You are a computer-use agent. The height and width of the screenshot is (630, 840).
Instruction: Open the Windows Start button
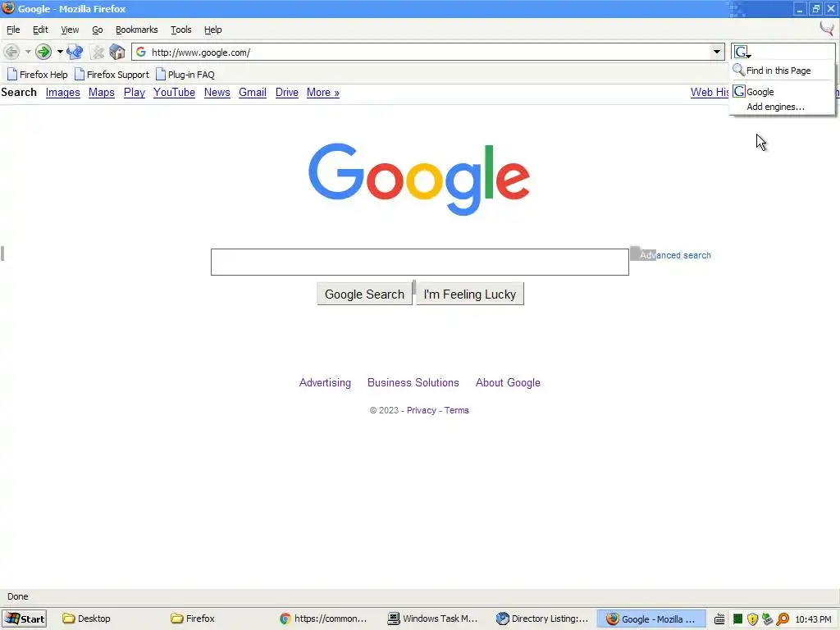point(24,619)
